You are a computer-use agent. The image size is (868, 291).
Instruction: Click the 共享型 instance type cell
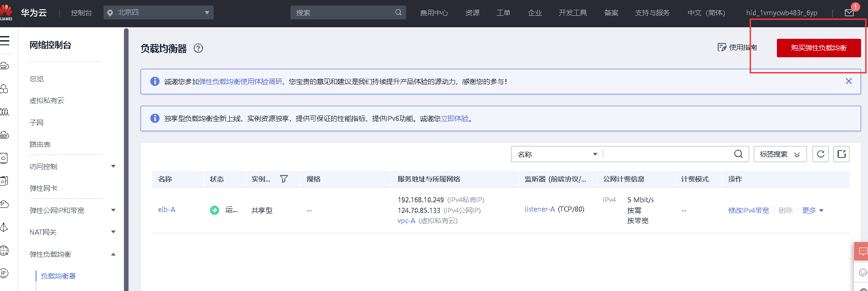tap(262, 211)
